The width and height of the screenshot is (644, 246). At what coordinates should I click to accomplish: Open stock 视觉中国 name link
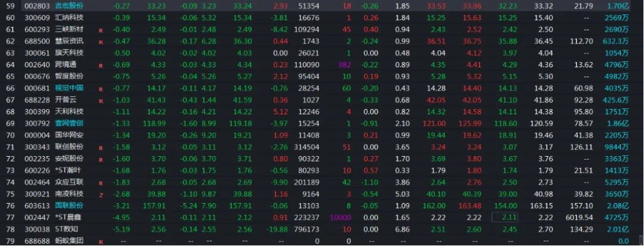point(69,88)
